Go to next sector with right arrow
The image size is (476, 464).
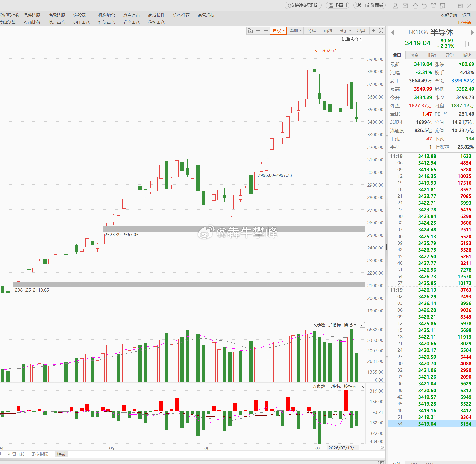click(472, 32)
